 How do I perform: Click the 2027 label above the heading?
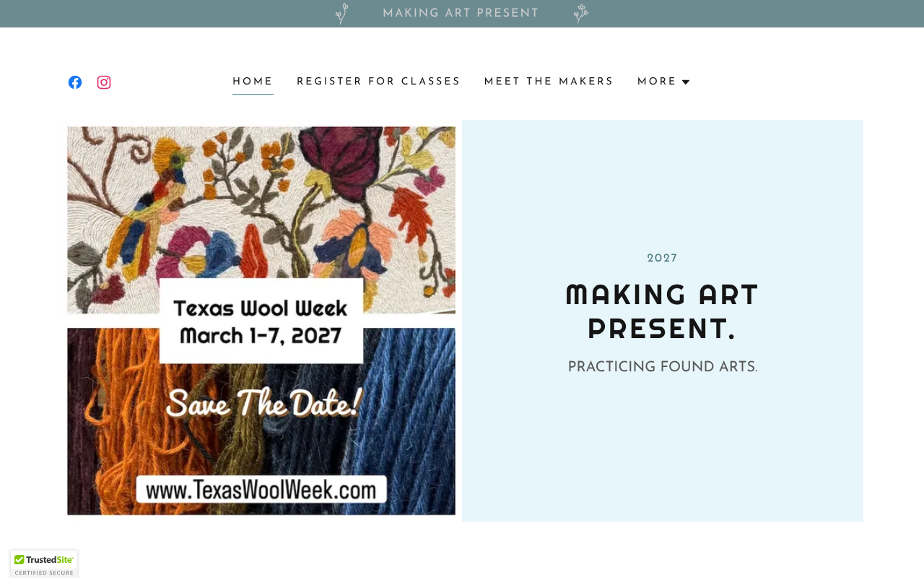662,258
